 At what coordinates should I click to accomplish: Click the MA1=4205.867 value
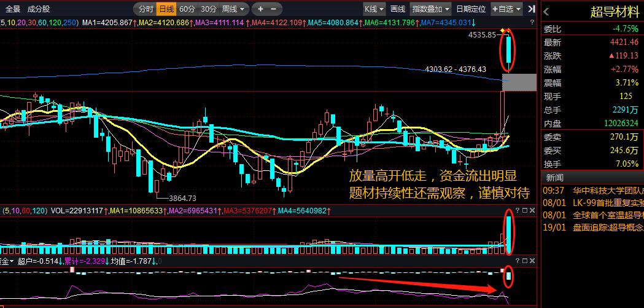click(x=107, y=23)
